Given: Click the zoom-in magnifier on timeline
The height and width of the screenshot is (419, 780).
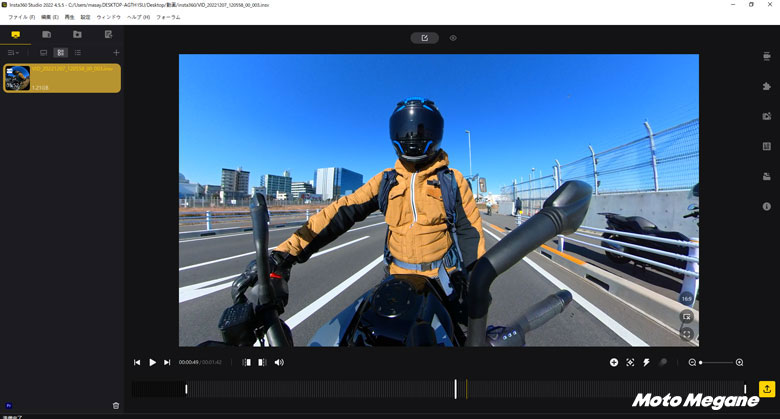Looking at the screenshot, I should click(x=739, y=362).
